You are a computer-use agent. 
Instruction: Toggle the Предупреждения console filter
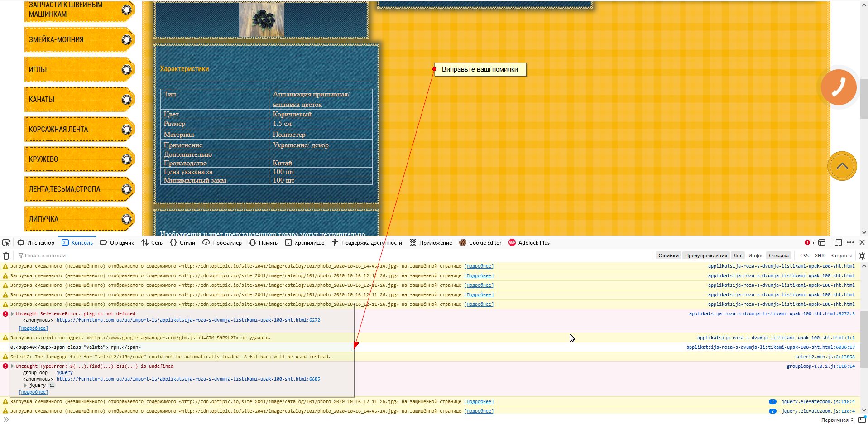[706, 256]
